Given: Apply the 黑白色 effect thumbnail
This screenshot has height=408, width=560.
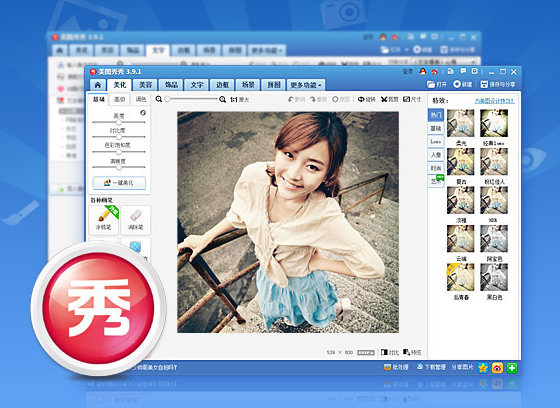Looking at the screenshot, I should point(494,278).
